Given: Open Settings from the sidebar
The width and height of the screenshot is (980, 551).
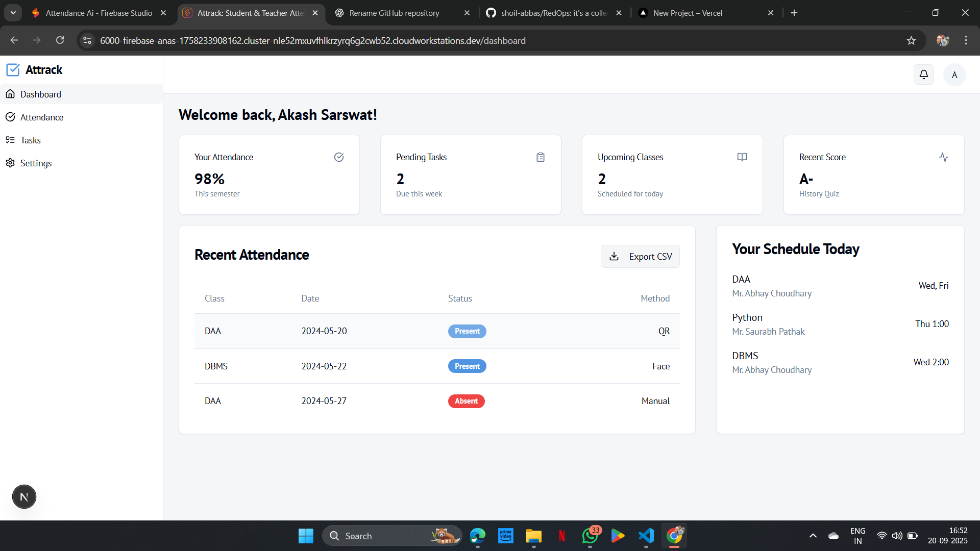Looking at the screenshot, I should click(36, 163).
